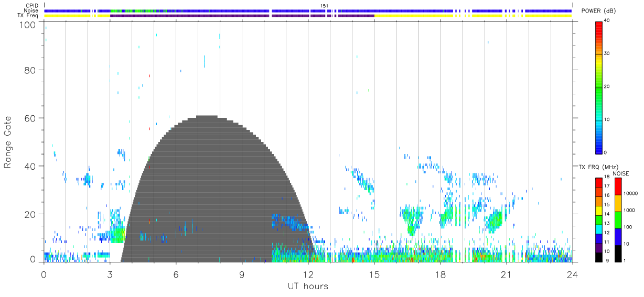Click the POWER (dB) gradient colorbar

(599, 87)
